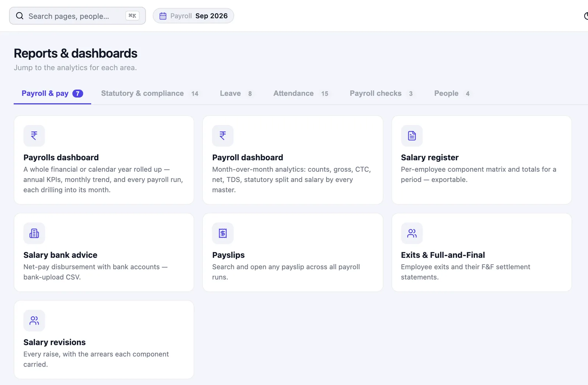Click the magnifier icon in the search box
Screen dimensions: 588x385
click(x=20, y=16)
